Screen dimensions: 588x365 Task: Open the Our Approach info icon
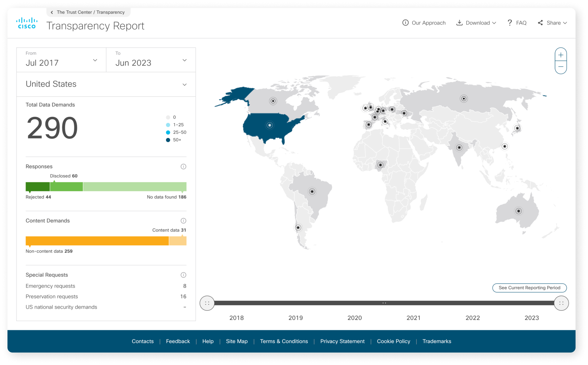coord(405,22)
